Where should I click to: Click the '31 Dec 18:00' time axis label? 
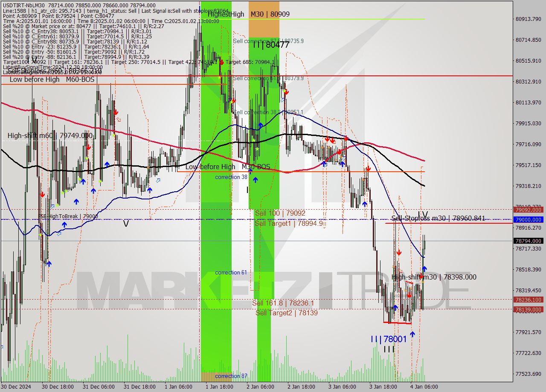pos(139,387)
